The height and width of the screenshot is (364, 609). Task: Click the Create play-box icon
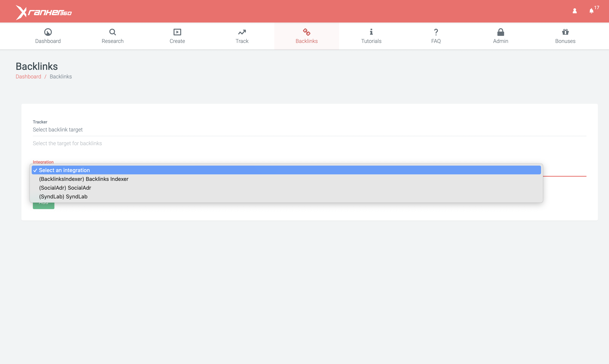click(x=177, y=32)
